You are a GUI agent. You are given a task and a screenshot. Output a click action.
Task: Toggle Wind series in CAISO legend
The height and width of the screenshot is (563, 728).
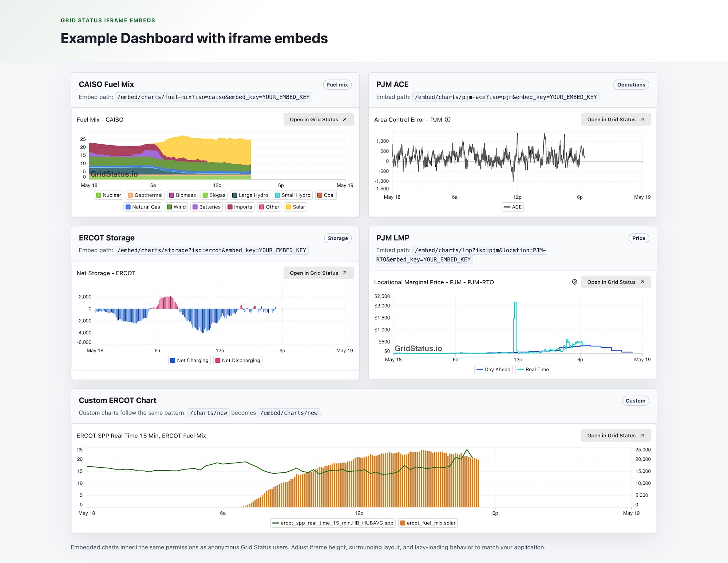176,207
